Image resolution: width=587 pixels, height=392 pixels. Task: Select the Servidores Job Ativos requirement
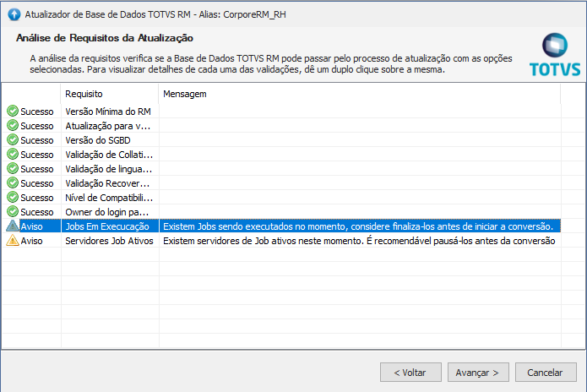[x=109, y=241]
